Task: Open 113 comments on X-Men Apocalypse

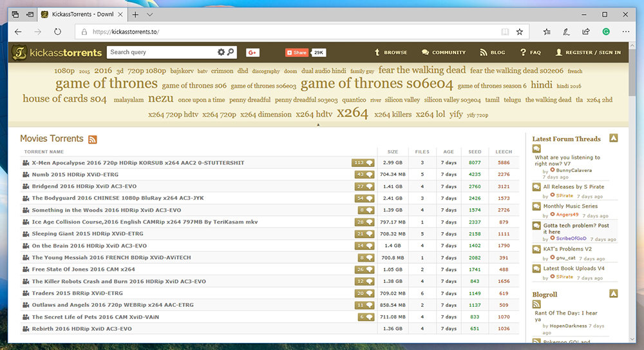Action: (363, 163)
